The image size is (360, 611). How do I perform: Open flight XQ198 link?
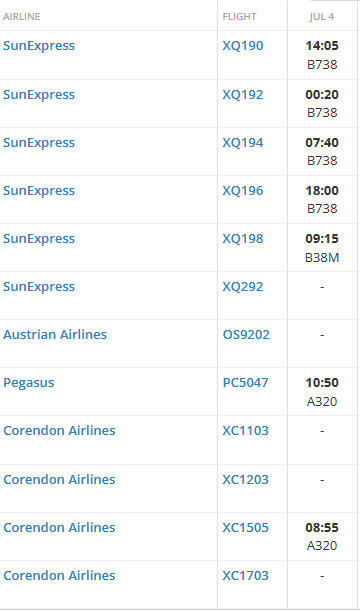[243, 238]
